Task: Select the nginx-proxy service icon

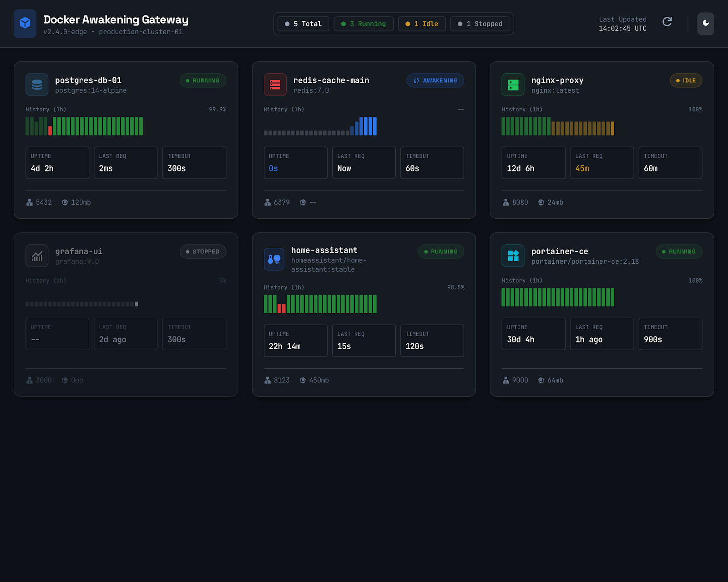Action: click(513, 85)
